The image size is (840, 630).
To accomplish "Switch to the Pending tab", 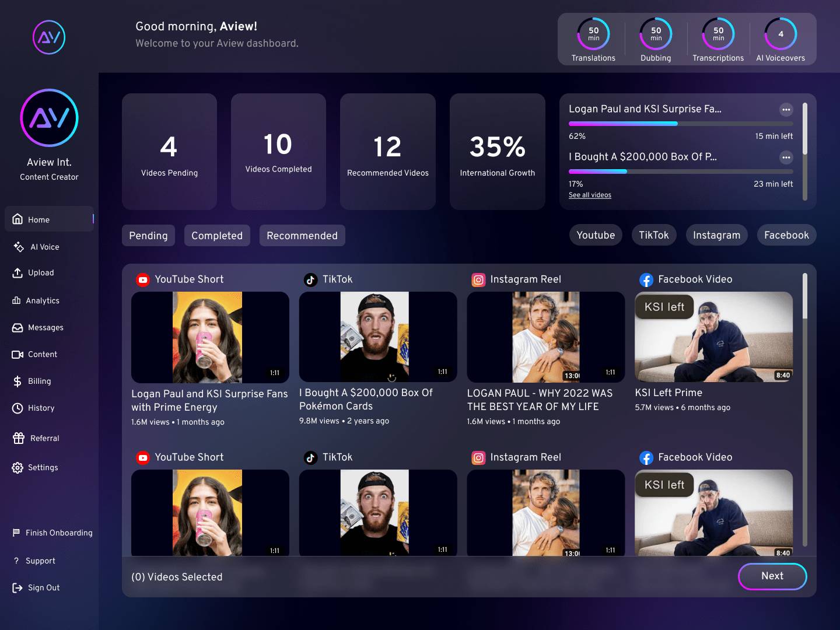I will click(x=148, y=236).
